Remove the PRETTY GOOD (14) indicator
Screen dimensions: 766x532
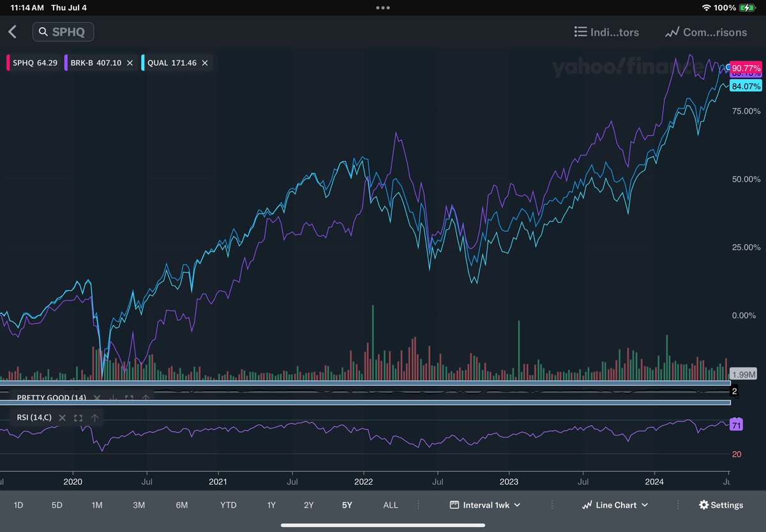97,398
